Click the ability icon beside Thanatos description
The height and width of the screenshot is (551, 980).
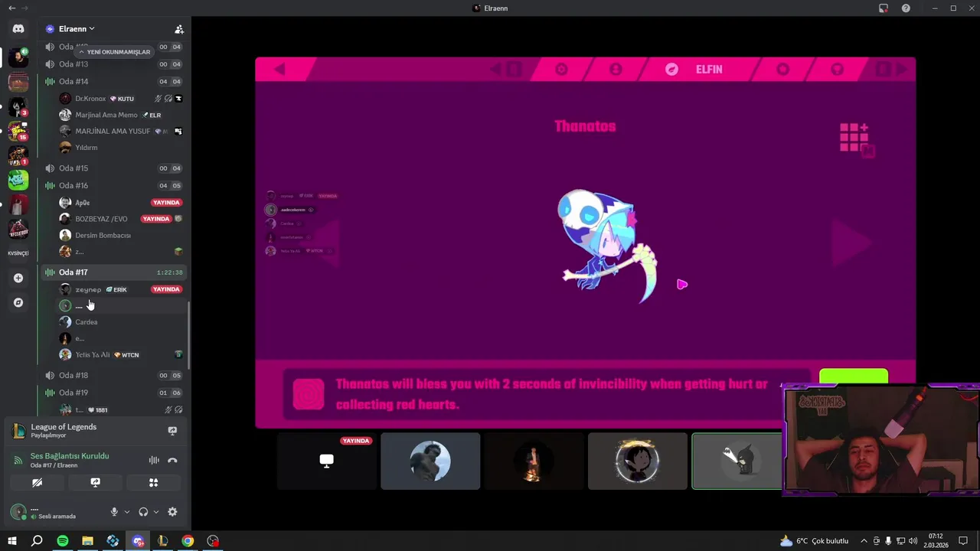(309, 394)
